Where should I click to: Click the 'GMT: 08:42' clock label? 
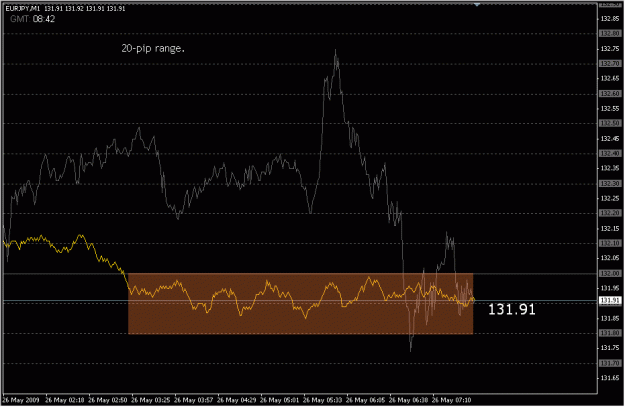[32, 19]
